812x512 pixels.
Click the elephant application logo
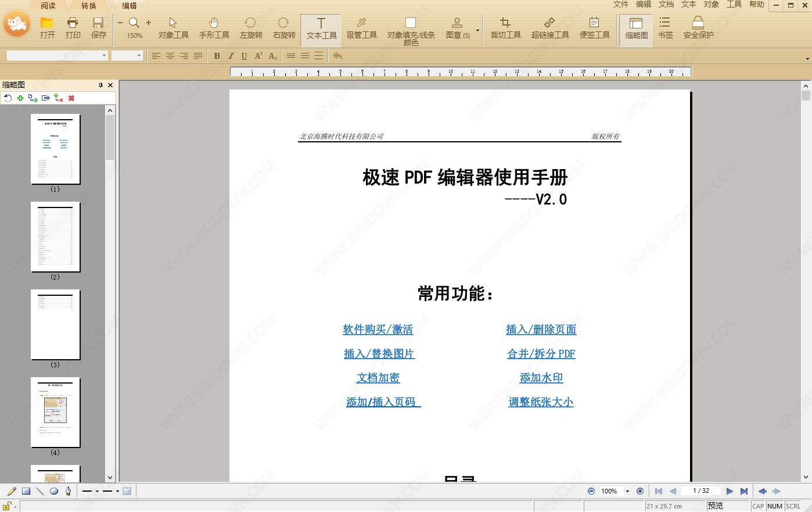pyautogui.click(x=17, y=24)
